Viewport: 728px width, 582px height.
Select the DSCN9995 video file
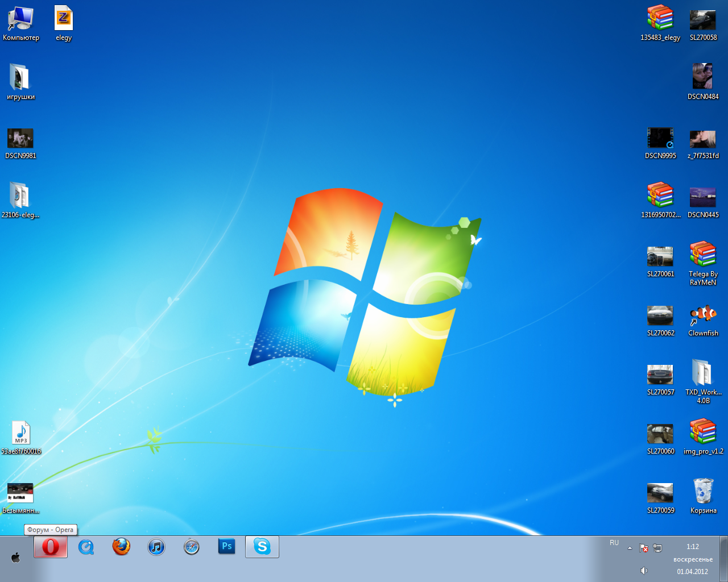coord(660,143)
